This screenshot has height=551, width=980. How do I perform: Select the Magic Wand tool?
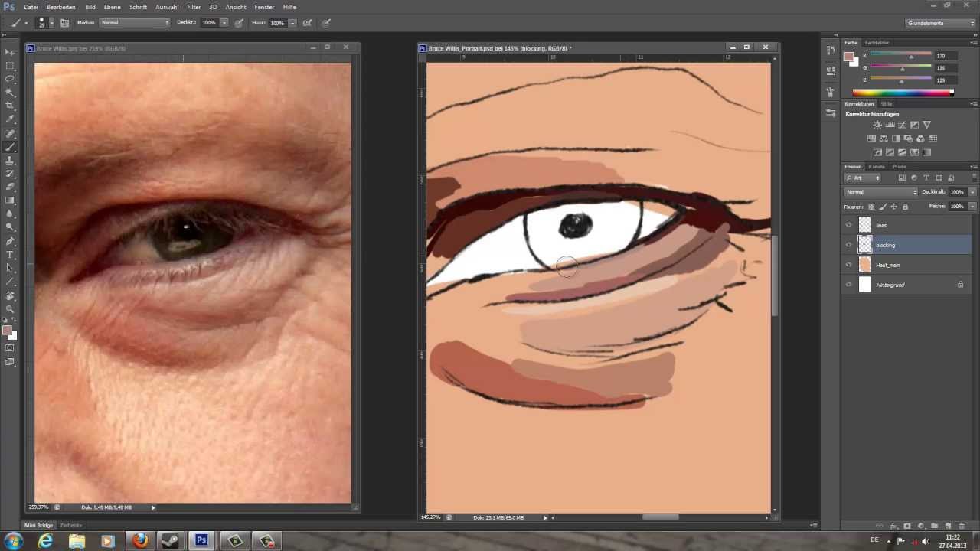click(x=10, y=93)
